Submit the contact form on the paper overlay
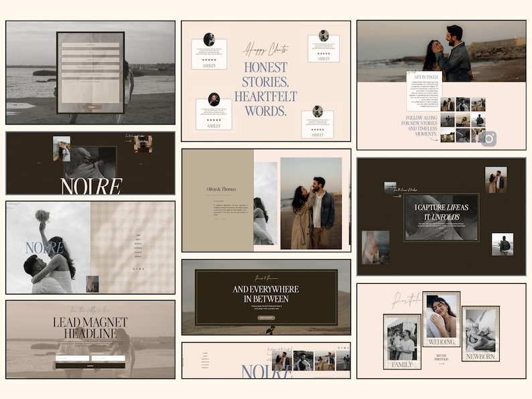The width and height of the screenshot is (532, 399). [x=92, y=107]
